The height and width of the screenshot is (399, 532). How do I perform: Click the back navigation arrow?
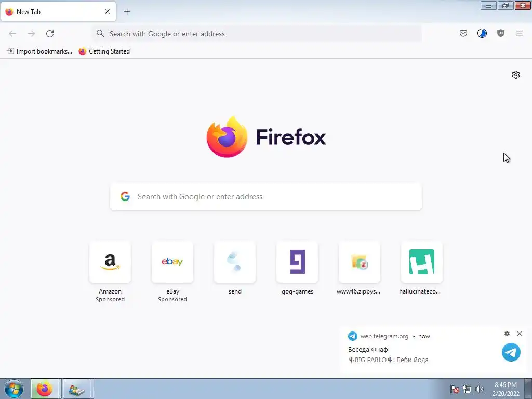pos(12,34)
